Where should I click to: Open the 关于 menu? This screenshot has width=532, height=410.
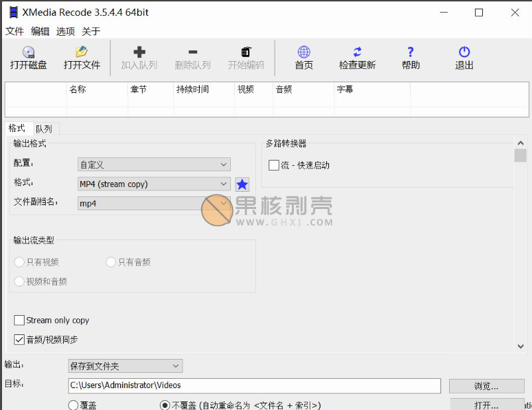(x=91, y=31)
